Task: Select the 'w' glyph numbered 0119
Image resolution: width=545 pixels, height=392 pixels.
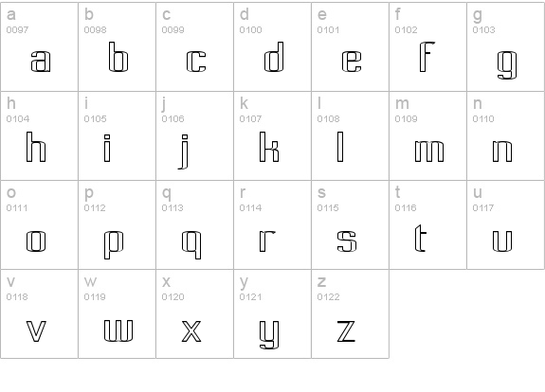Action: coord(118,313)
